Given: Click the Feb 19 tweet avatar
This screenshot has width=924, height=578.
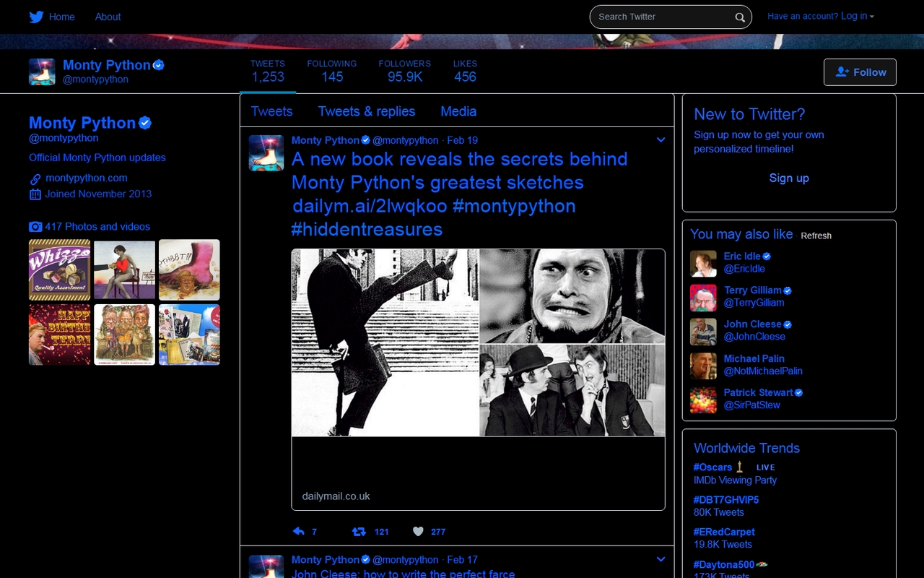Looking at the screenshot, I should (x=266, y=152).
